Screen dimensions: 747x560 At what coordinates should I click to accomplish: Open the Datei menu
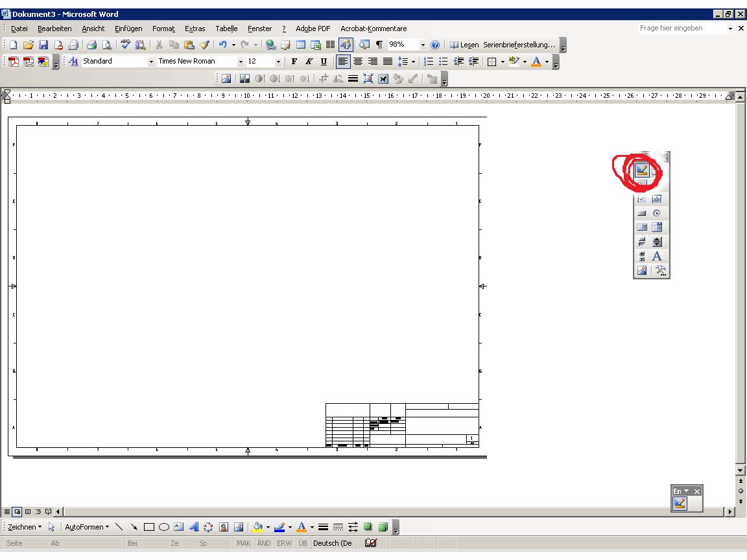pyautogui.click(x=19, y=29)
